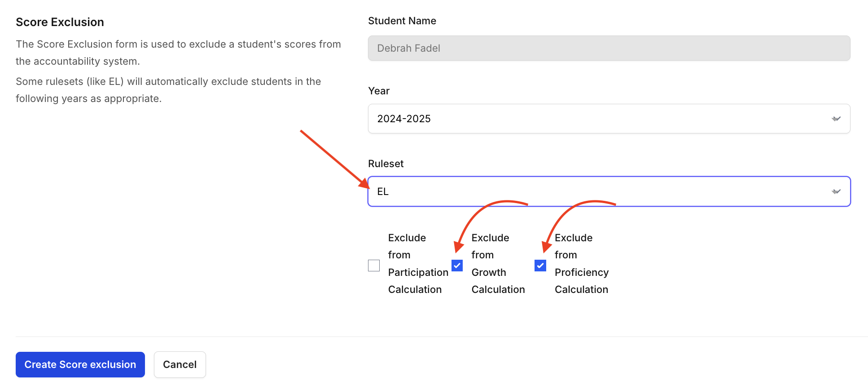Viewport: 868px width, 390px height.
Task: Click the Proficiency Calculation label text
Action: 581,264
